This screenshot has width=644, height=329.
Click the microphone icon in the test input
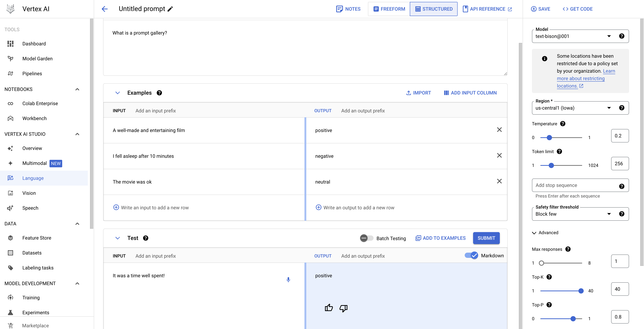[288, 280]
